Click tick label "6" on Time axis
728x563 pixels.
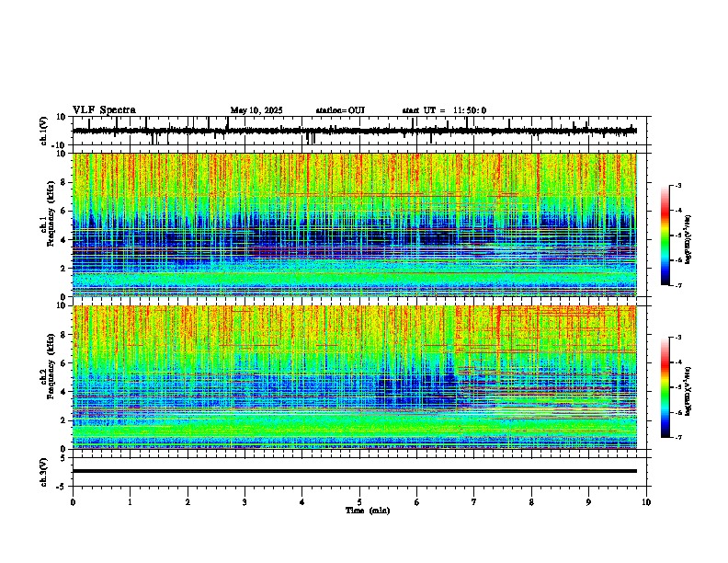click(x=417, y=502)
